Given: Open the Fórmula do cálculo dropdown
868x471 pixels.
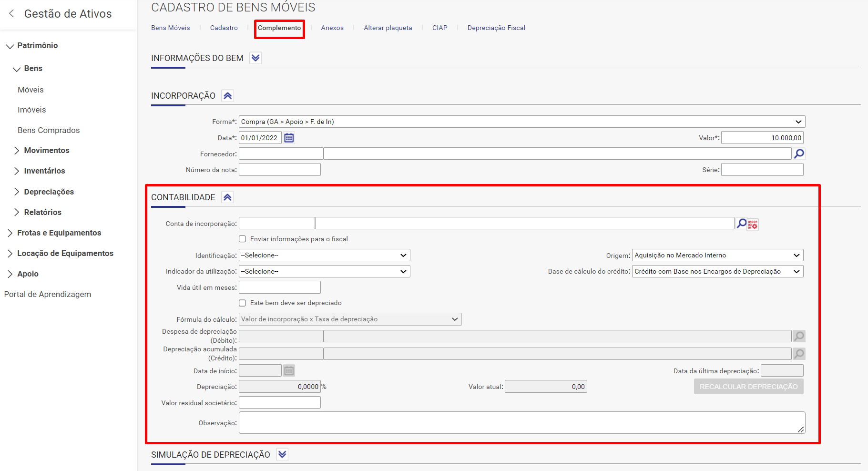Looking at the screenshot, I should point(350,319).
